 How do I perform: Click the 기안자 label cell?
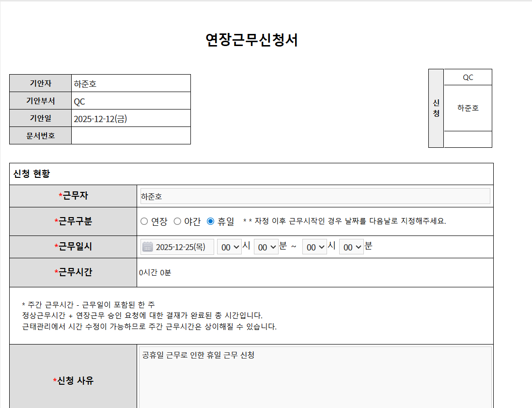pyautogui.click(x=40, y=83)
